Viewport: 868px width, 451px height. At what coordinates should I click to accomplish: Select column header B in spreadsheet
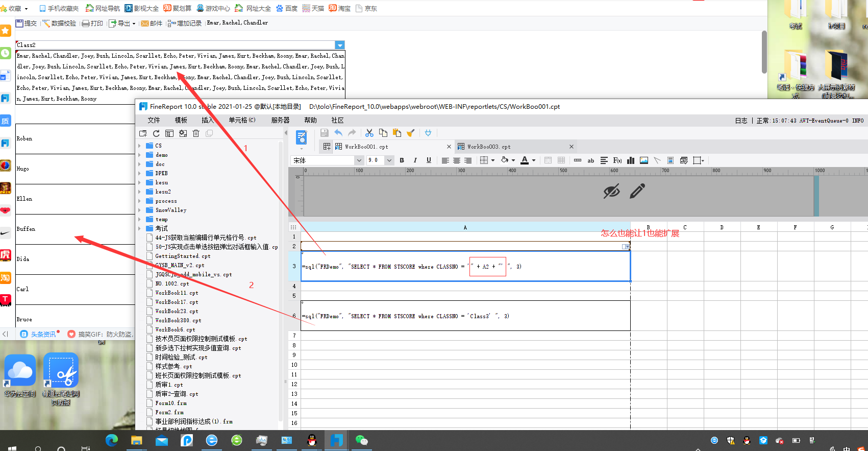tap(648, 227)
